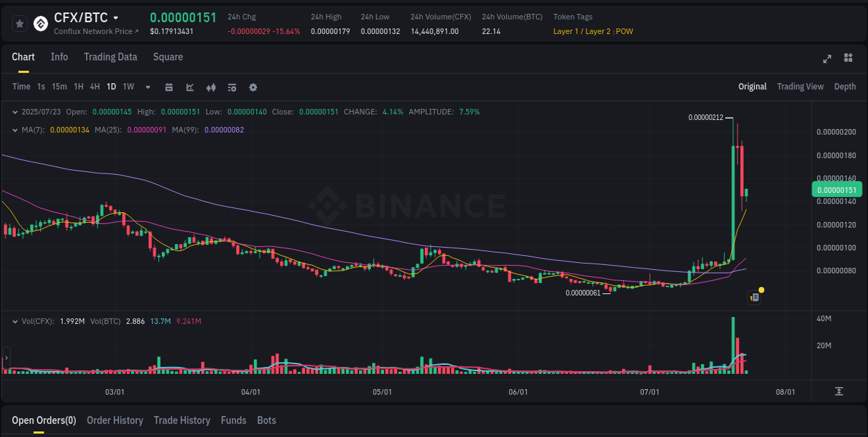This screenshot has height=437, width=868.
Task: Open the date range calendar picker
Action: coord(169,87)
